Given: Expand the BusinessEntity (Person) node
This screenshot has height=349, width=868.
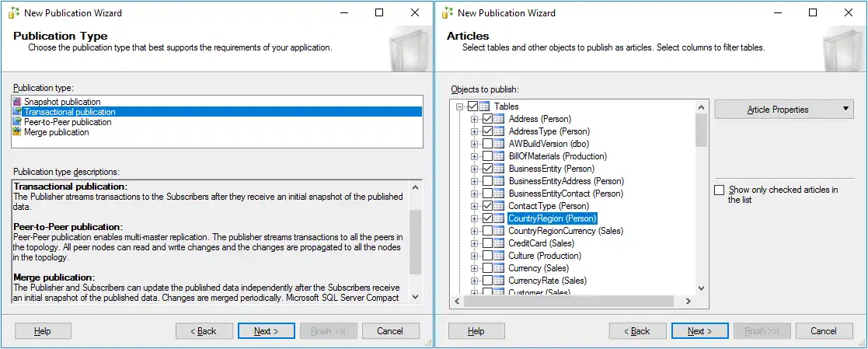Looking at the screenshot, I should click(475, 169).
